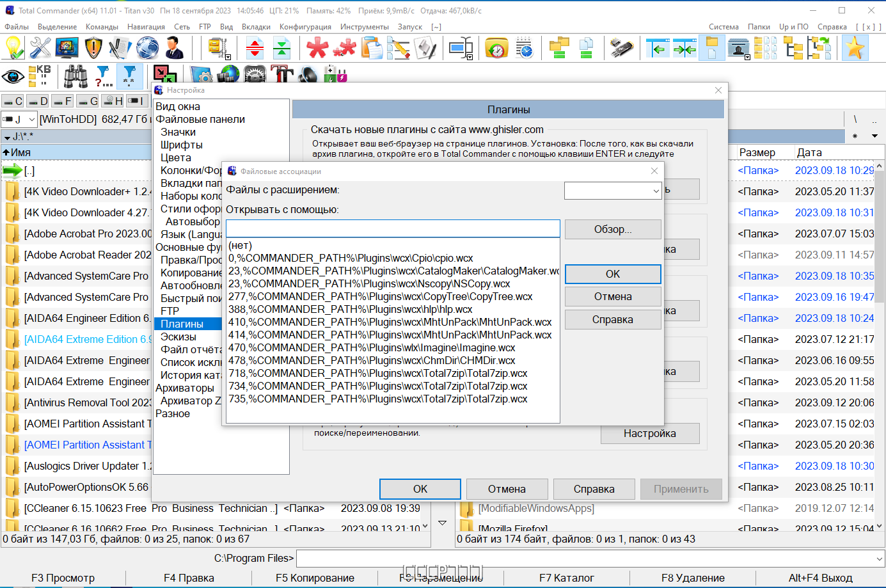Viewport: 886px width, 588px height.
Task: Open the Файлы menu
Action: pos(17,27)
